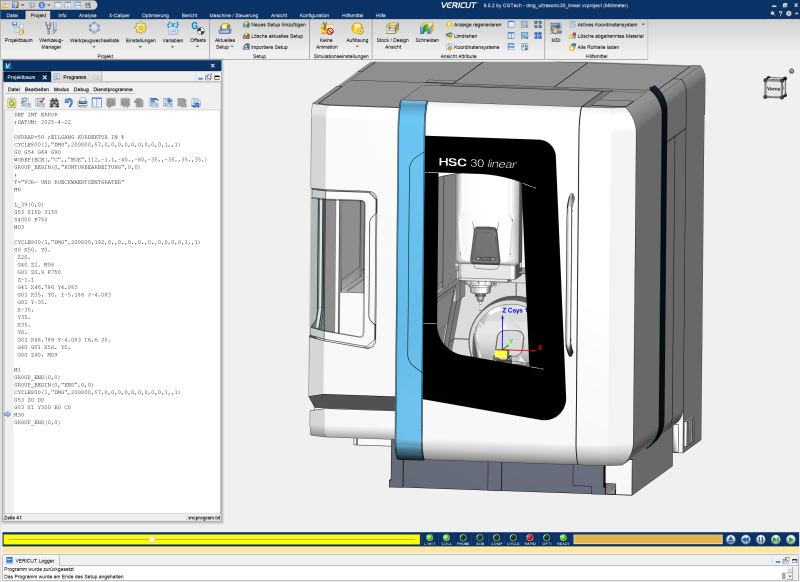Click Alle Rohteile laden
This screenshot has height=582, width=800.
(594, 47)
